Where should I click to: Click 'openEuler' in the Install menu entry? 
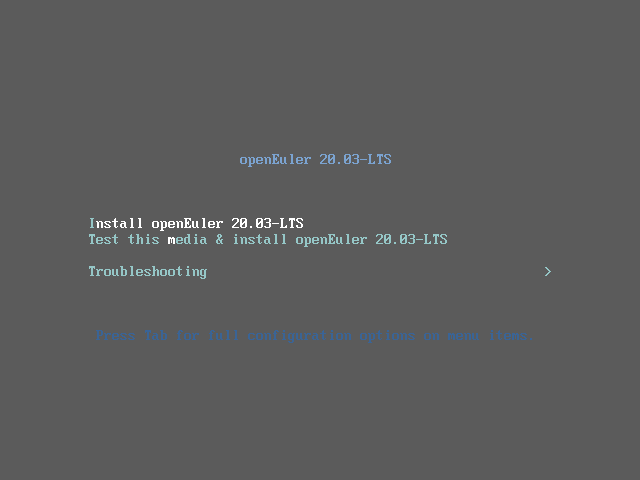[187, 224]
